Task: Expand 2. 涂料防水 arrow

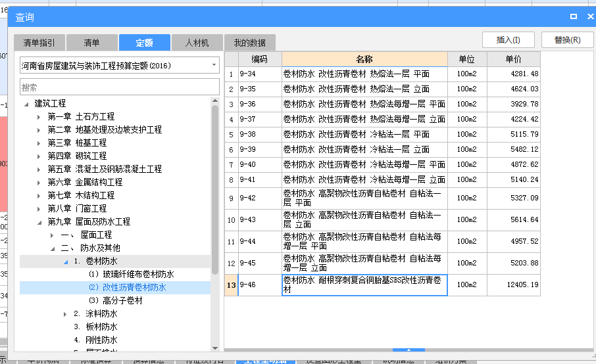Action: tap(65, 314)
